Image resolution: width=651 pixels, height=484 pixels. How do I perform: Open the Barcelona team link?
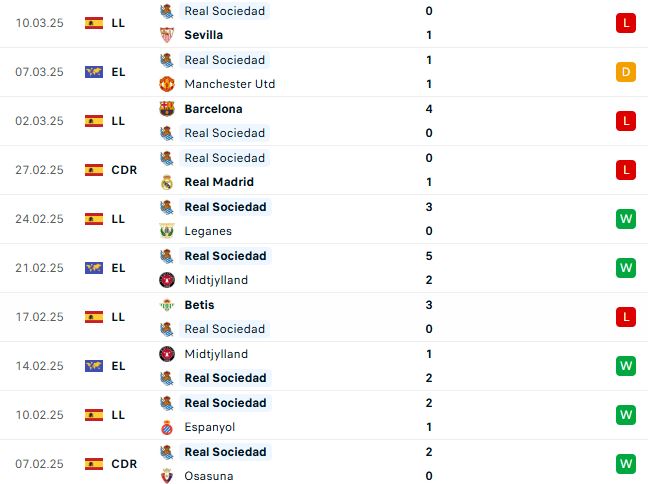(213, 109)
